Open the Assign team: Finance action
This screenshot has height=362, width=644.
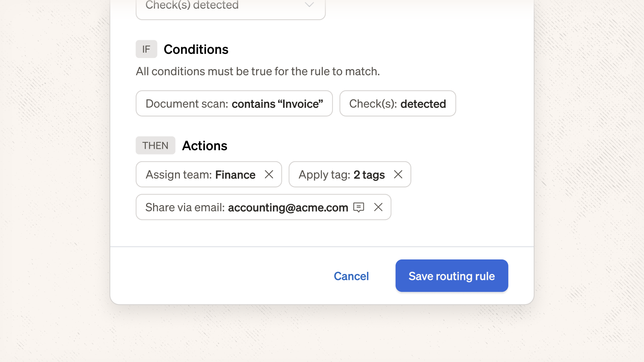pyautogui.click(x=200, y=175)
